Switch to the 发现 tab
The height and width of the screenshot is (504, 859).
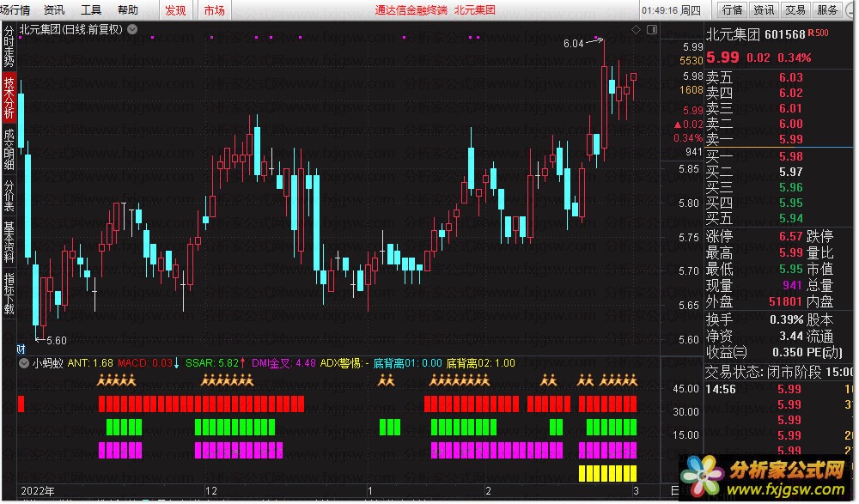[175, 10]
